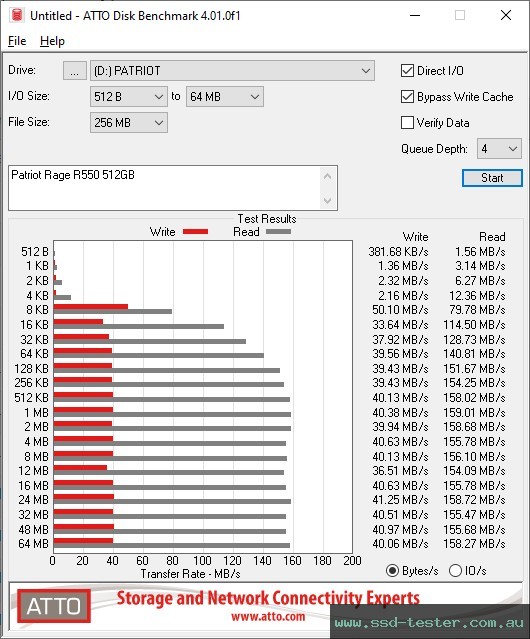Viewport: 530px width, 639px height.
Task: Click the description box scroll down arrow
Action: point(328,200)
